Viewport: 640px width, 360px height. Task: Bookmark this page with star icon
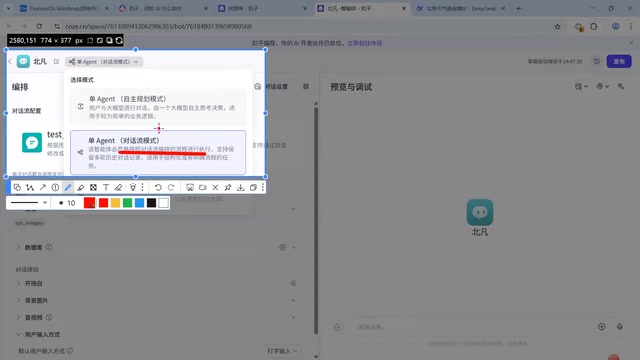coord(557,27)
